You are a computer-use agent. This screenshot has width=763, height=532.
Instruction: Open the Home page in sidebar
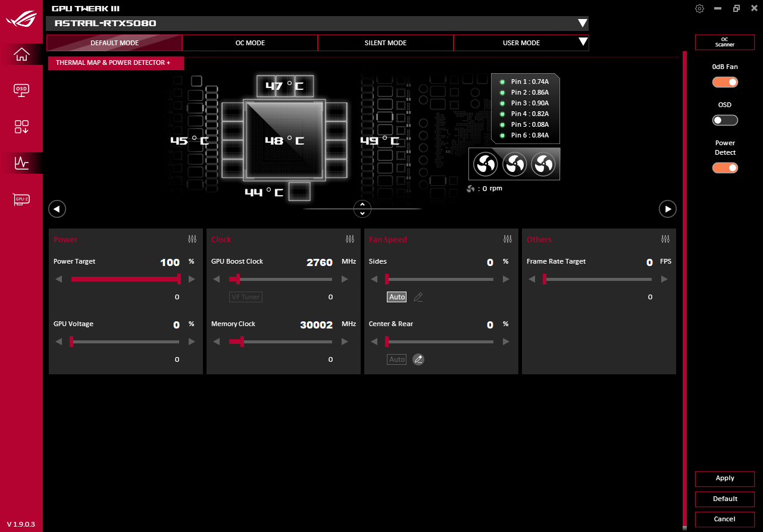pos(21,54)
